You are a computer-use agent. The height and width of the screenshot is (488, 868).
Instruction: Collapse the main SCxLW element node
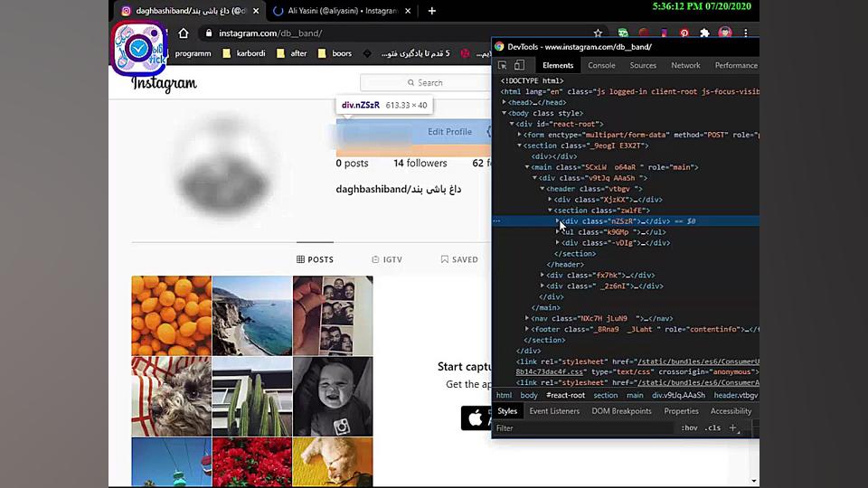[527, 167]
